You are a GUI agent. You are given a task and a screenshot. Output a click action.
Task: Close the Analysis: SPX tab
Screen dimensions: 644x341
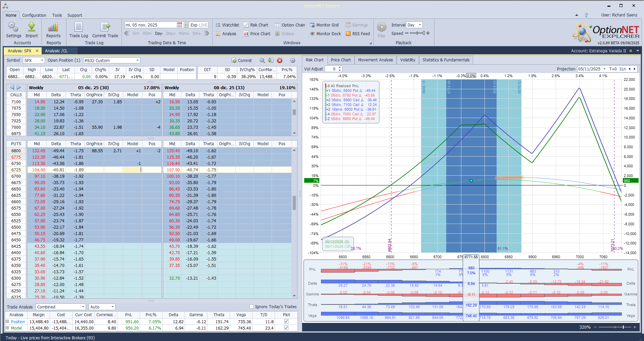click(37, 51)
